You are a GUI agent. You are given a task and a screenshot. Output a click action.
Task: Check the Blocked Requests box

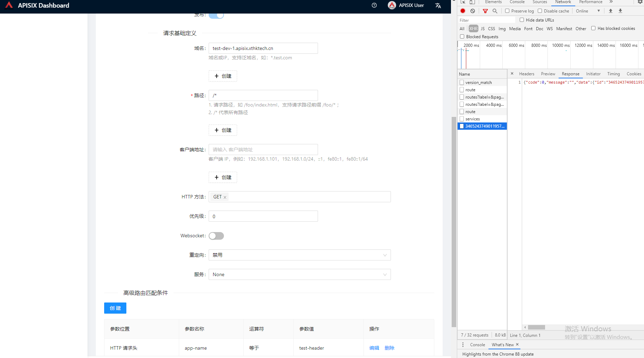[x=462, y=36]
